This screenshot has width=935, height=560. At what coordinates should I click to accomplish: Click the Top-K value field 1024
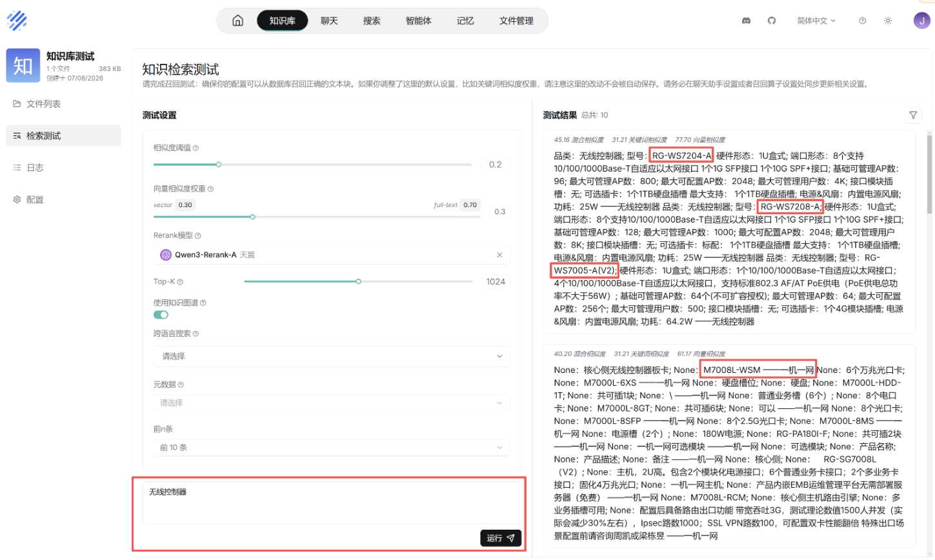(x=496, y=281)
